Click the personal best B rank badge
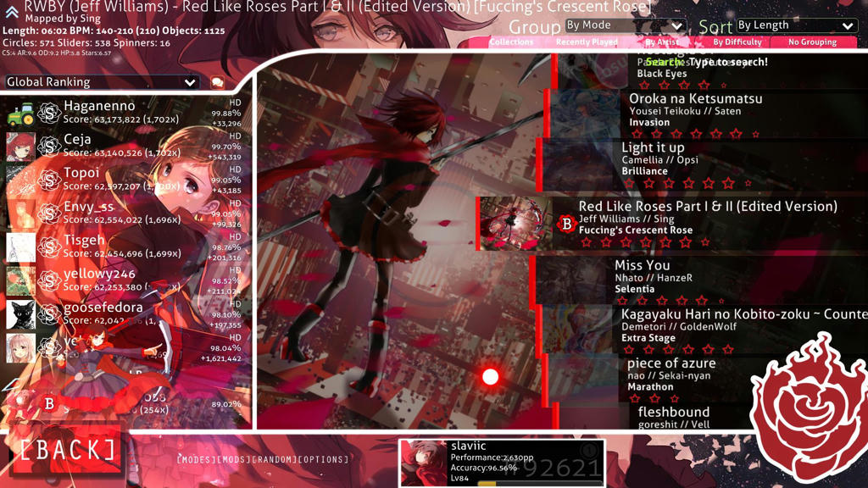 point(49,403)
